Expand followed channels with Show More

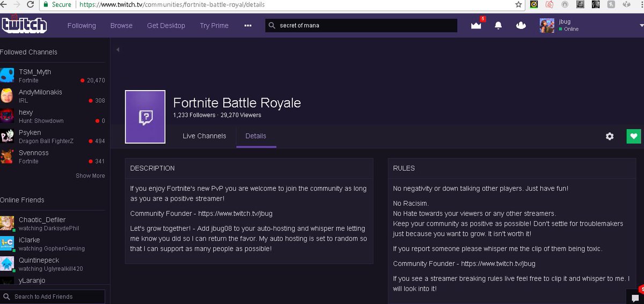pos(90,176)
